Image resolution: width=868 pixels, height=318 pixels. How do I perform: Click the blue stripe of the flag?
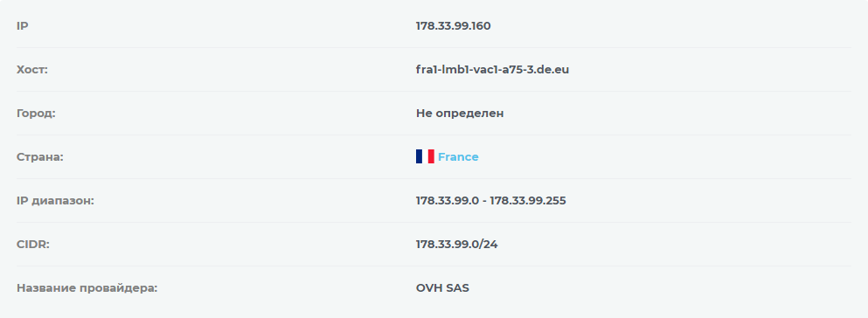(419, 156)
